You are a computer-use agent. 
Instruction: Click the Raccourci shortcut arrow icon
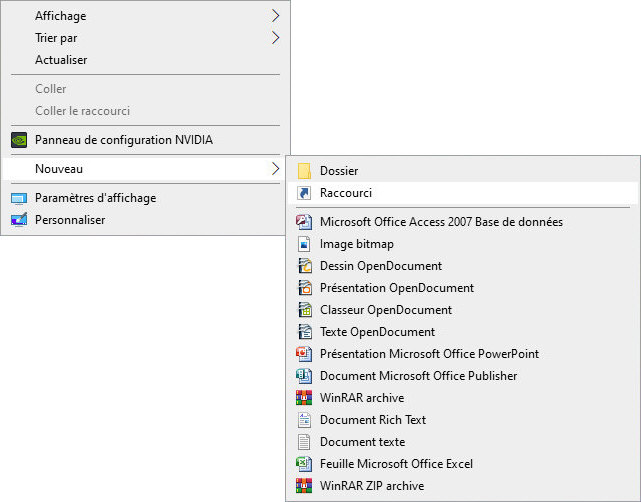(304, 193)
